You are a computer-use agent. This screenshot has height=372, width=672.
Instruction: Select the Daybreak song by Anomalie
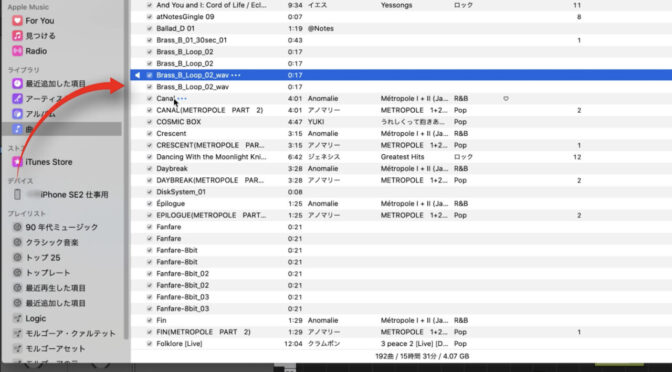[172, 168]
